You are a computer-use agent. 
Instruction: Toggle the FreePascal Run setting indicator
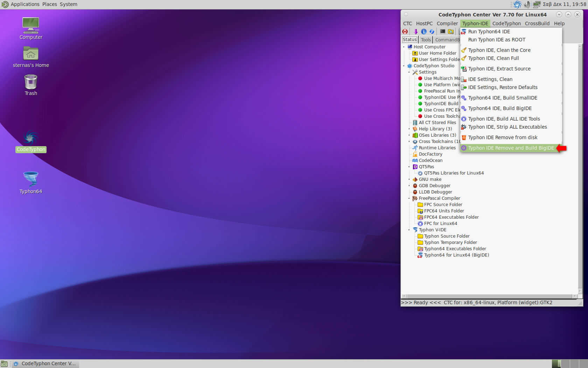coord(420,91)
